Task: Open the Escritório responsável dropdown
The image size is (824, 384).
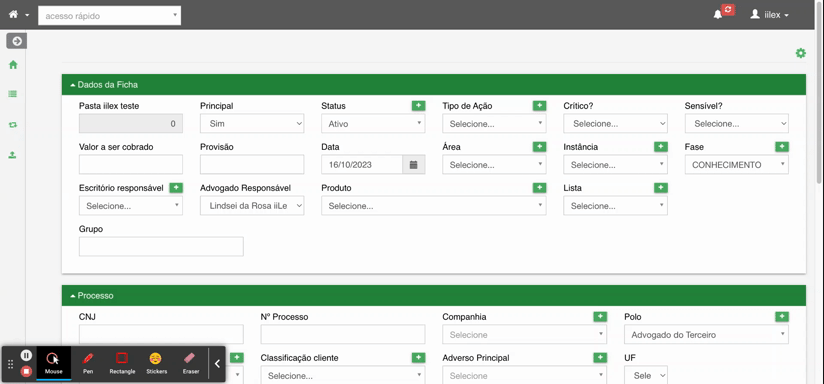Action: (131, 206)
